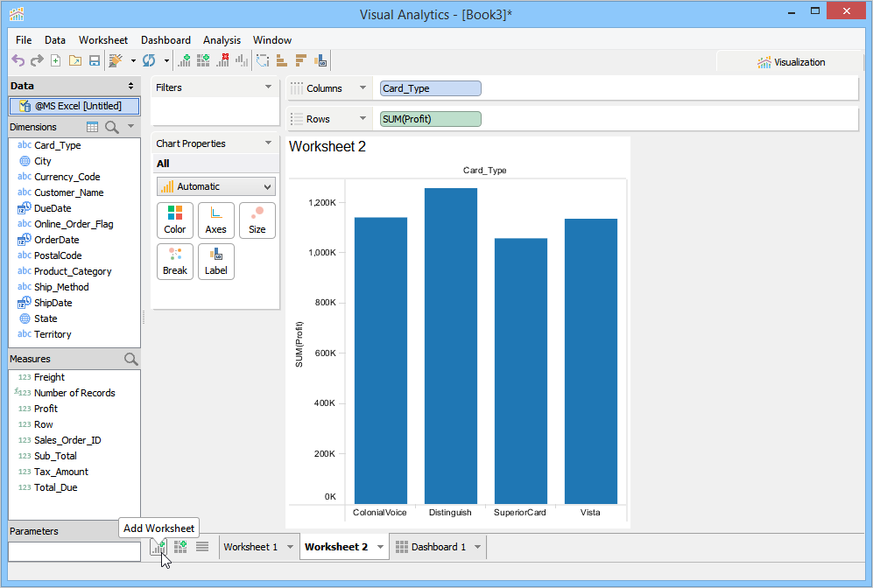Screen dimensions: 873x588
Task: Click the SUM(Profit) pill on Rows
Action: click(431, 119)
